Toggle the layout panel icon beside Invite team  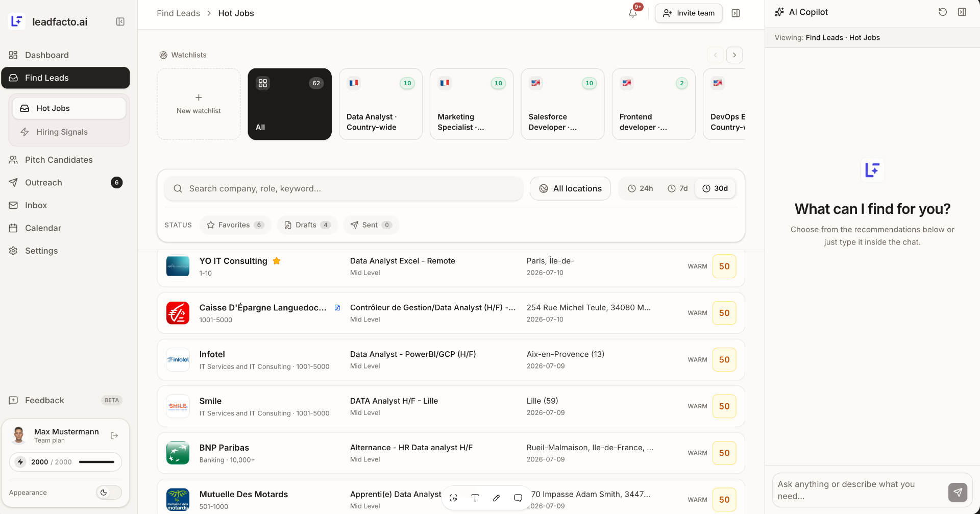[736, 13]
